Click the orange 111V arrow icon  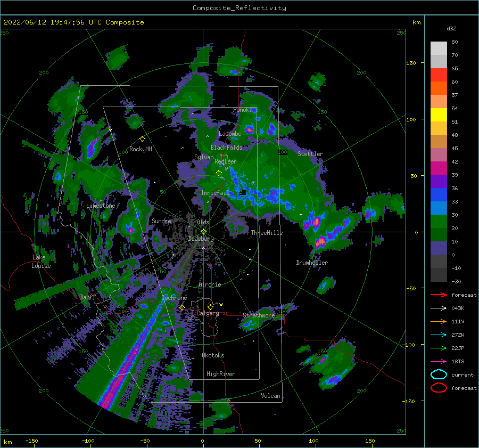click(x=439, y=321)
